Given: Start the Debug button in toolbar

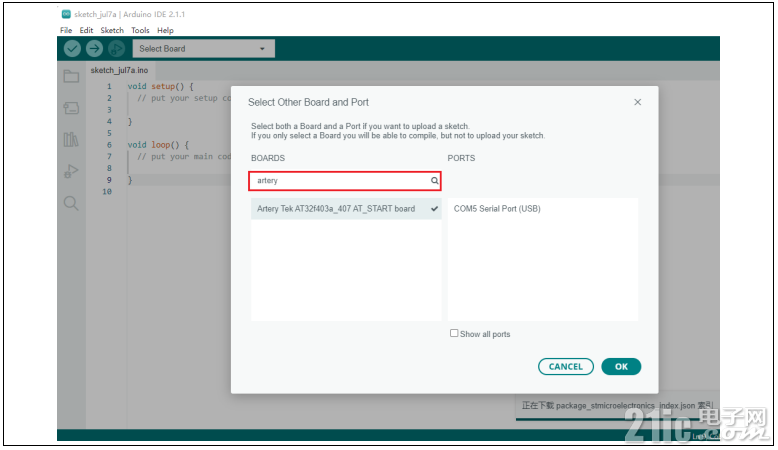Looking at the screenshot, I should (x=117, y=49).
